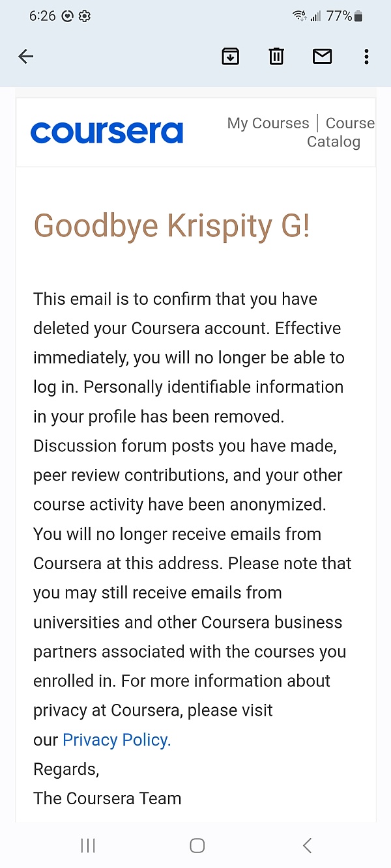Tap the Android navigation back chevron
Image resolution: width=391 pixels, height=868 pixels.
307,845
